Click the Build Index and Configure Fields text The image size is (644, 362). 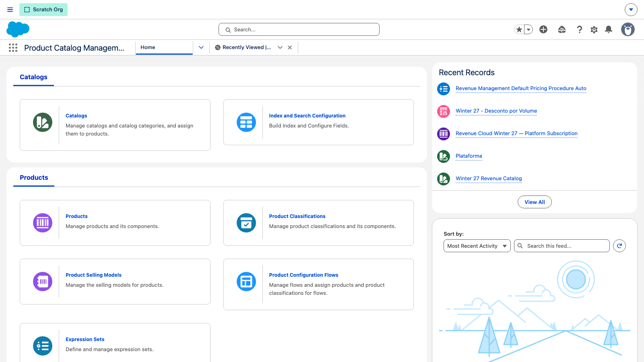coord(309,126)
